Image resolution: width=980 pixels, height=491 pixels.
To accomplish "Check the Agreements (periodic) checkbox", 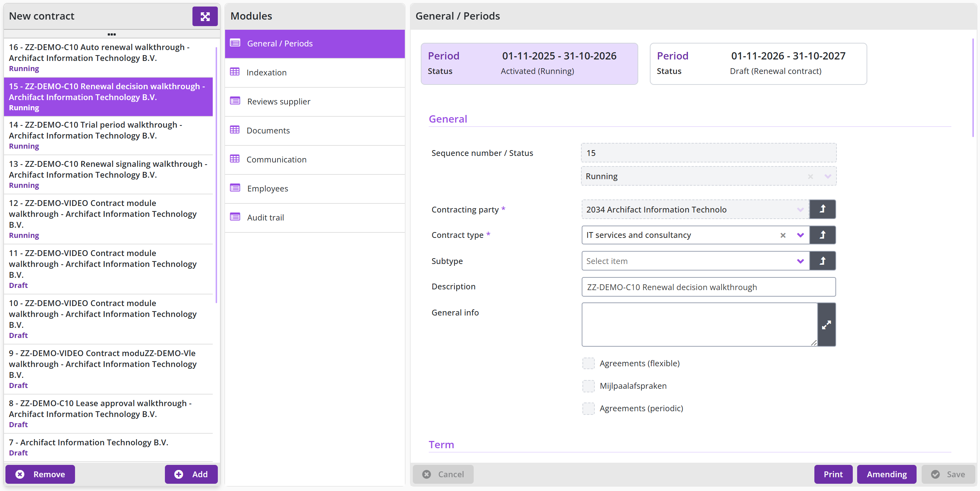I will 588,408.
